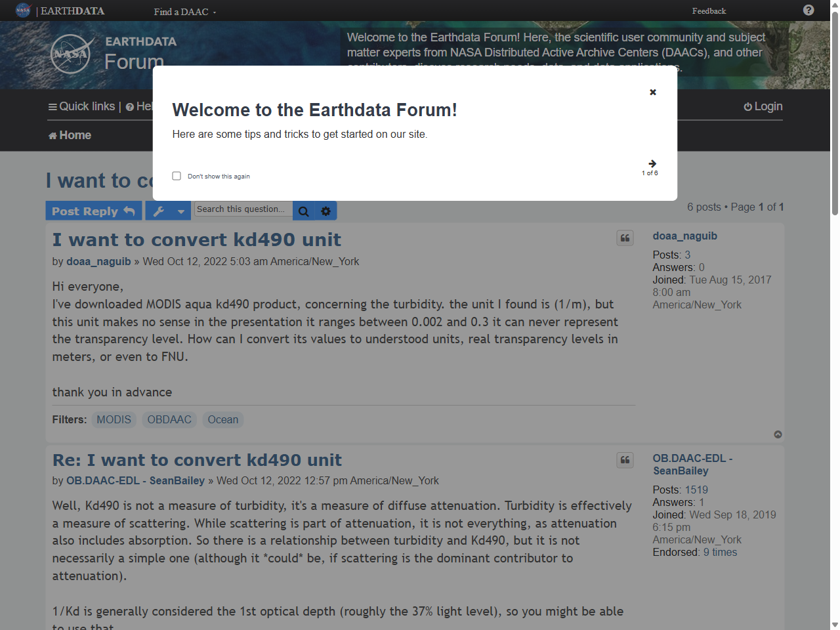Open the Find a DAAC dropdown
Screen dimensions: 840x630
tap(182, 11)
